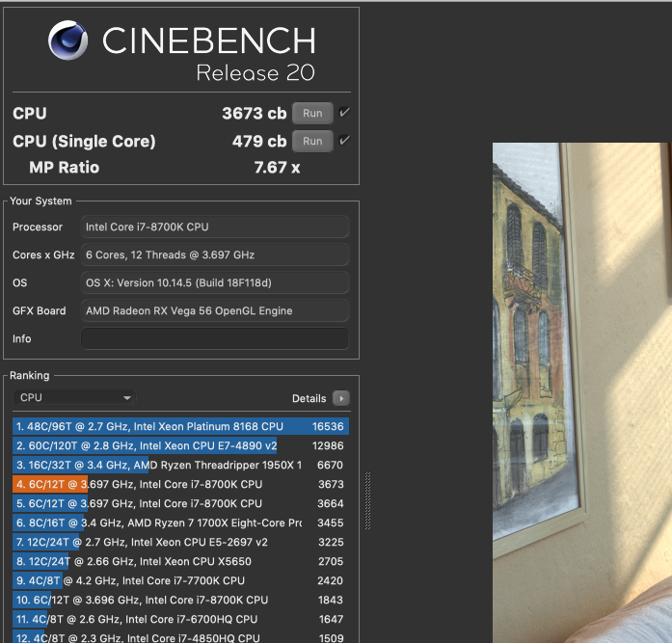The width and height of the screenshot is (672, 643).
Task: Click the score 16536 in ranking
Action: tap(328, 426)
